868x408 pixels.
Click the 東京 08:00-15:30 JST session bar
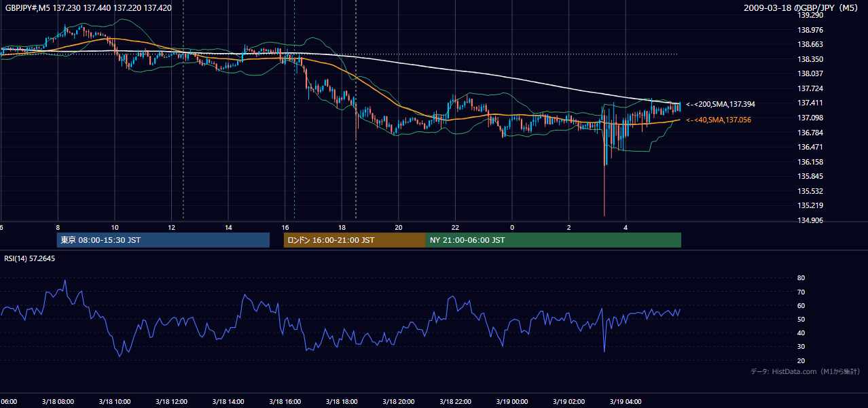coord(163,240)
